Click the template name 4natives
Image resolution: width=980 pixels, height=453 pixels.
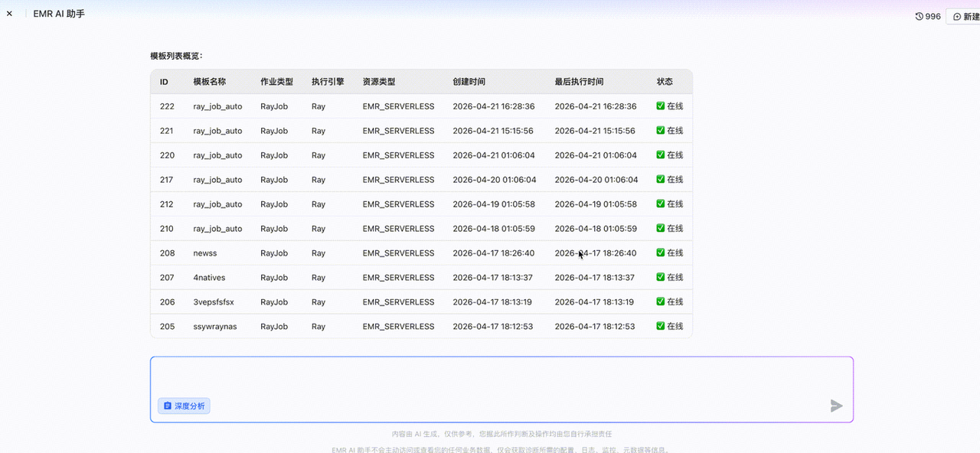(209, 278)
